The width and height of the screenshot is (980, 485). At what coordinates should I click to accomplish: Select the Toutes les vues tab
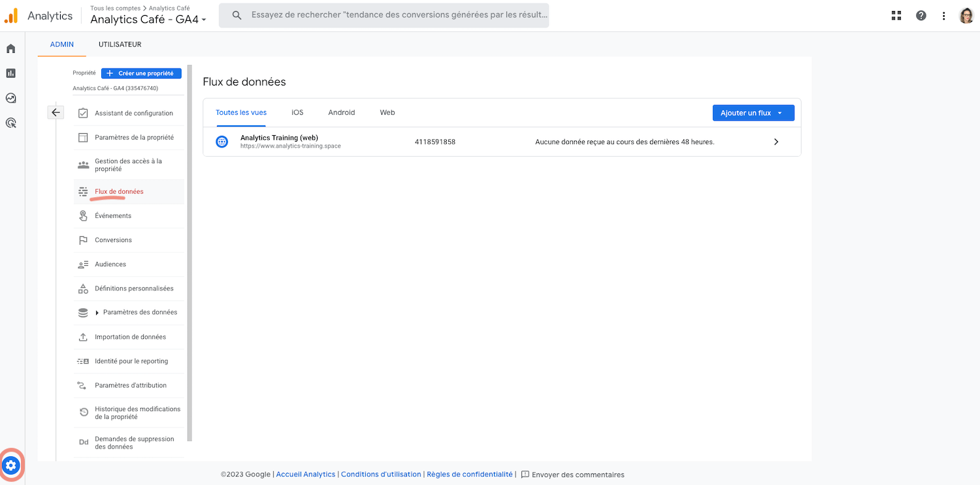(241, 112)
